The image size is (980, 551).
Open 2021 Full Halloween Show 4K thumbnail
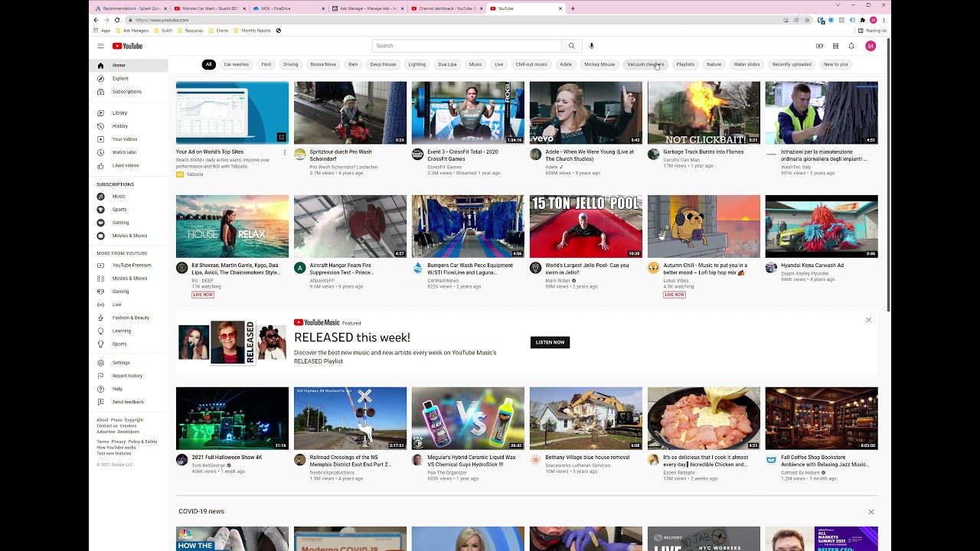(x=232, y=419)
